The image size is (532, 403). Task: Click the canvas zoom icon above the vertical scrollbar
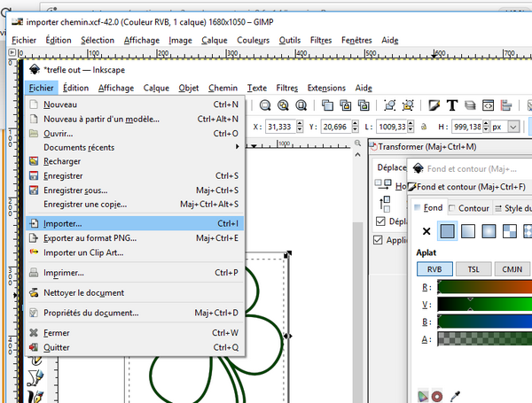(x=357, y=143)
